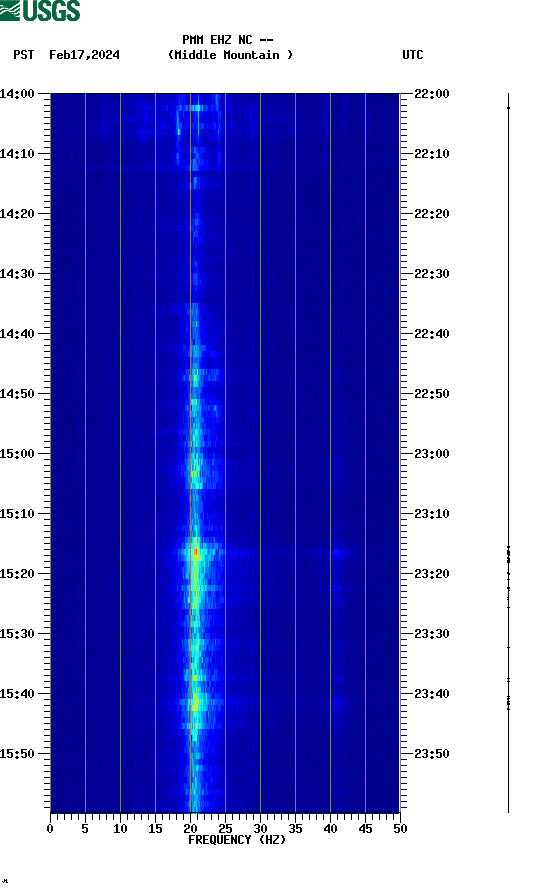Click the '22:00' UTC time label
The height and width of the screenshot is (892, 552).
coord(431,94)
